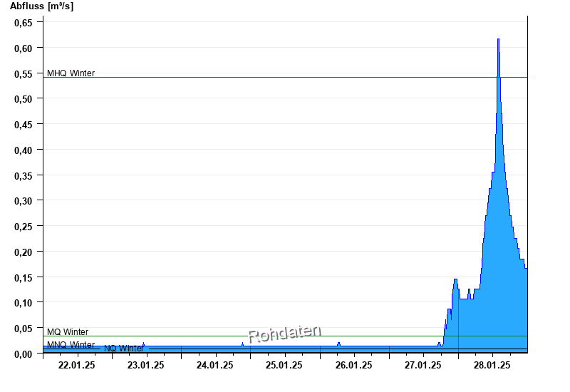Select the MQ Winter threshold label
The width and height of the screenshot is (570, 392).
pos(68,331)
